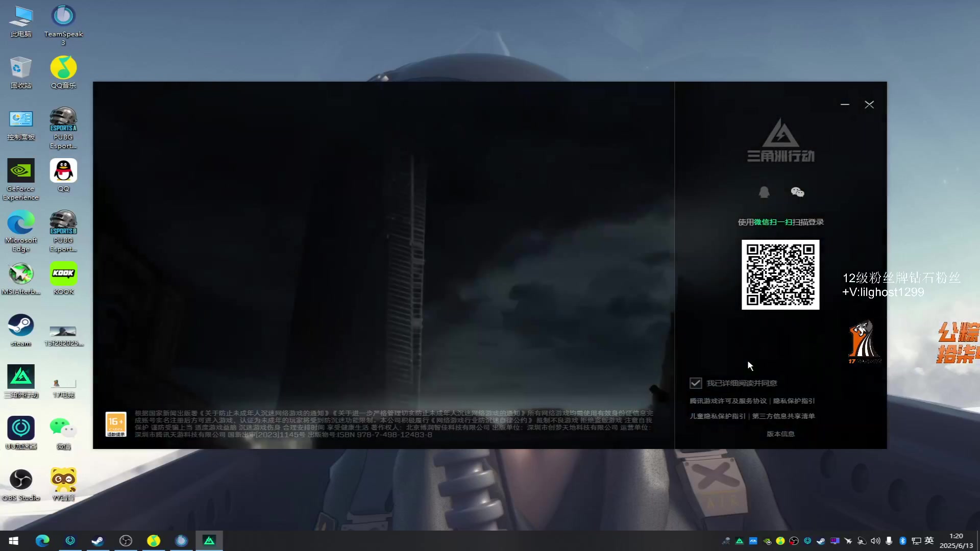
Task: Open the volume control in system tray
Action: (x=875, y=541)
